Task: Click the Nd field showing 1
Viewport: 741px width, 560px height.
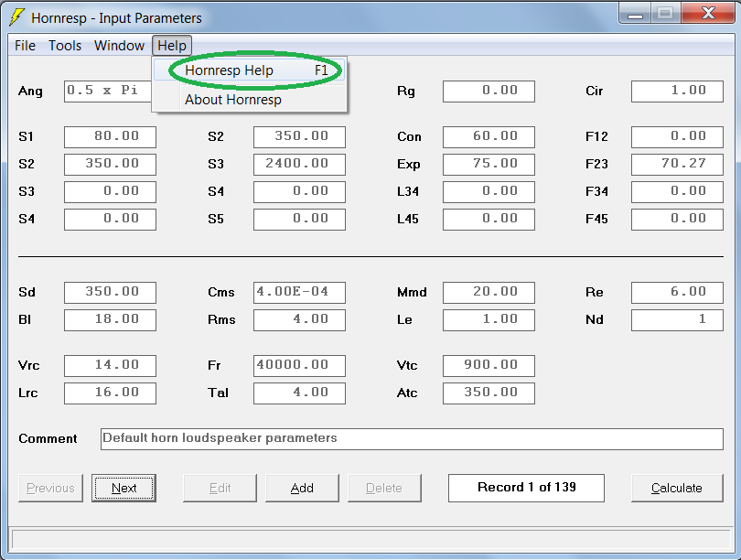Action: click(677, 320)
